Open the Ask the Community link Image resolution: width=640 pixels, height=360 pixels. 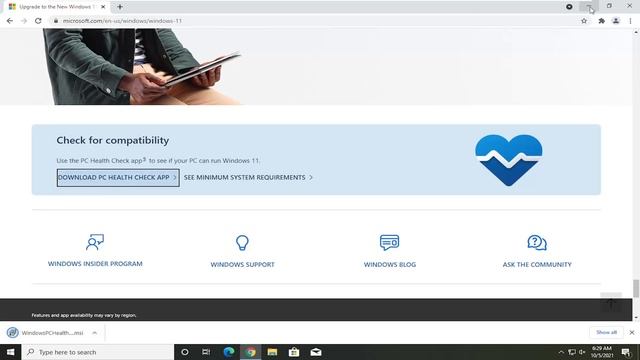click(x=537, y=264)
